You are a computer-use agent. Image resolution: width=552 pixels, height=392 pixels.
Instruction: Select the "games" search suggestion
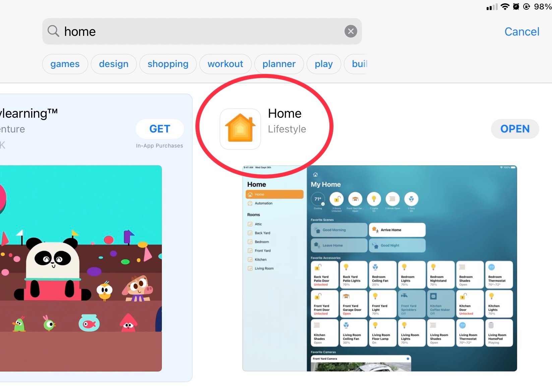click(65, 64)
